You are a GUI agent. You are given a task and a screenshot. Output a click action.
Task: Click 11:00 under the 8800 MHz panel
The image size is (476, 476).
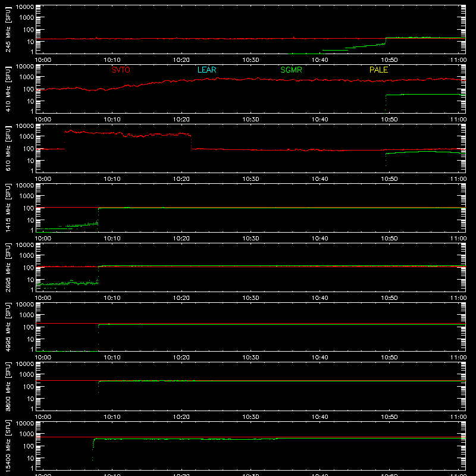[x=458, y=417]
